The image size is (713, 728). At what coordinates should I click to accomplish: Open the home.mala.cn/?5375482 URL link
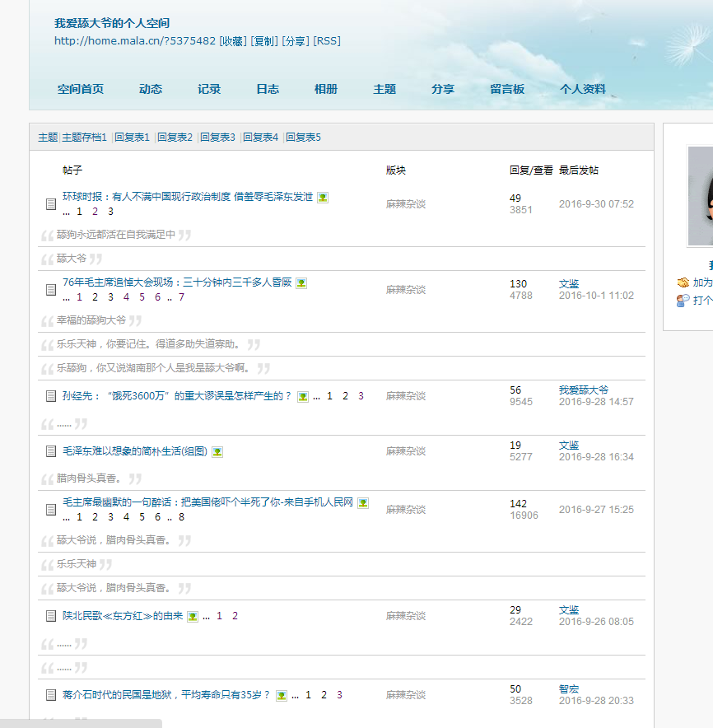click(x=135, y=41)
